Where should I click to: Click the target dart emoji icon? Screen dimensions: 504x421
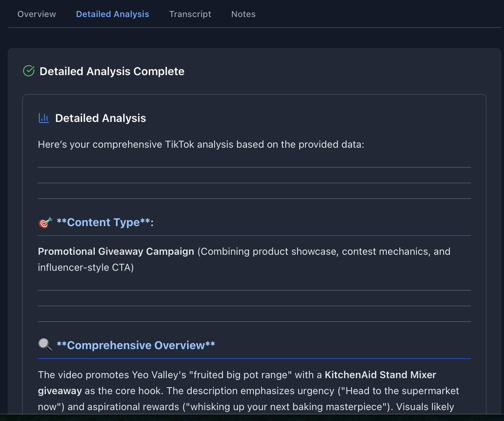(x=45, y=222)
